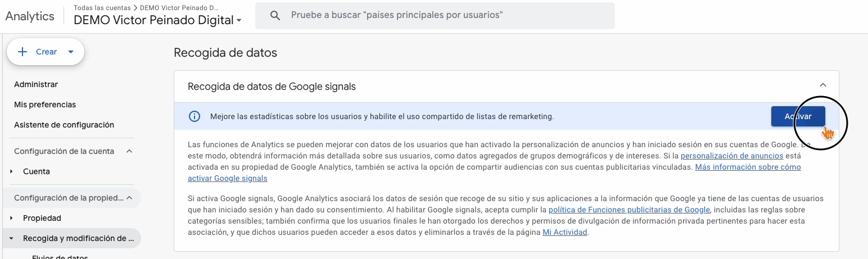Open Administrar in the sidebar
The width and height of the screenshot is (868, 259).
pos(36,84)
